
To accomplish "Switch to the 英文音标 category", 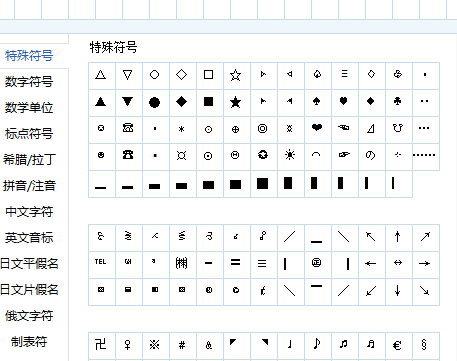I will click(x=29, y=238).
